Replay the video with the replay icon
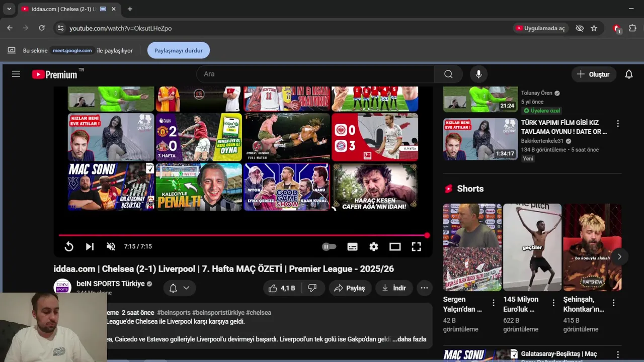The height and width of the screenshot is (362, 644). click(69, 246)
